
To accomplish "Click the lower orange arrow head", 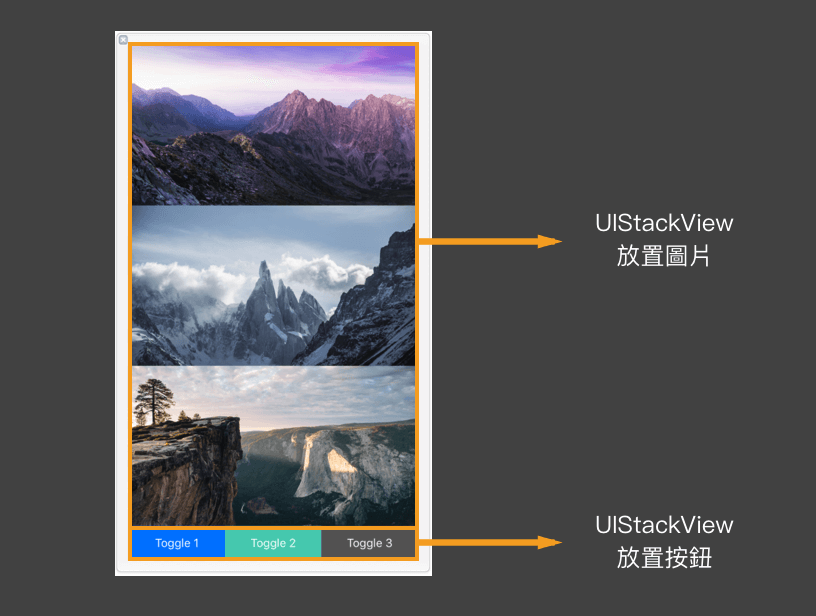I will pyautogui.click(x=550, y=543).
